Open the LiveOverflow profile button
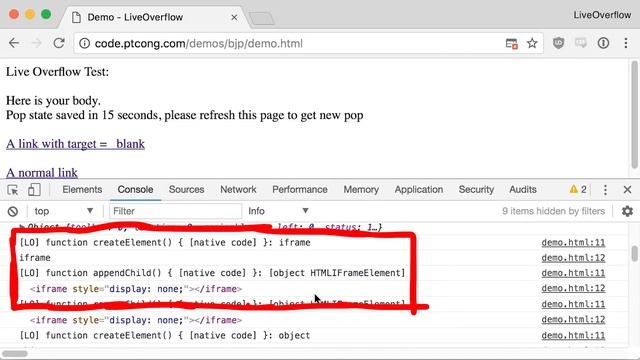Image resolution: width=640 pixels, height=360 pixels. click(602, 15)
